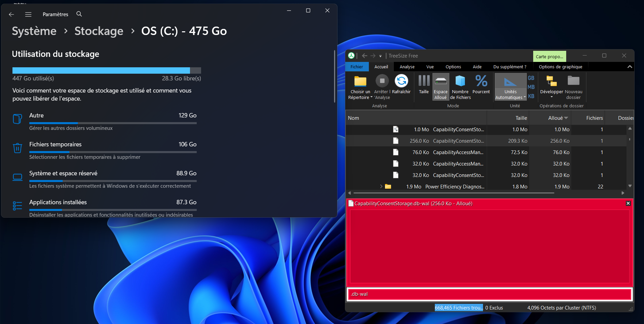Open the Settings hamburger navigation menu

pos(28,14)
